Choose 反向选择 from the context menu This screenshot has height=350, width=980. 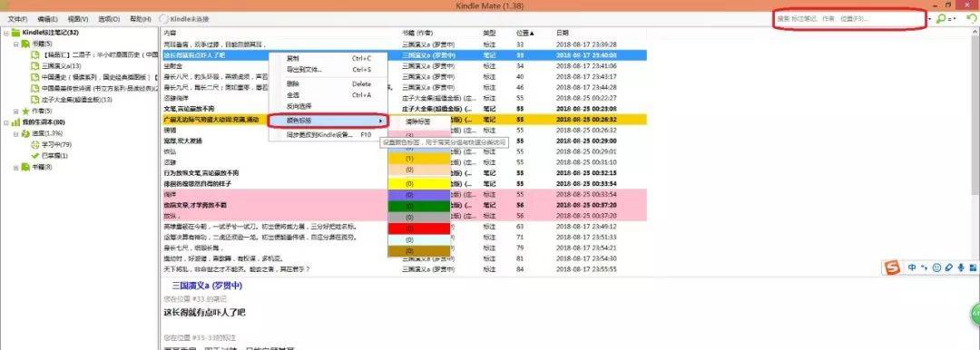tap(328, 107)
